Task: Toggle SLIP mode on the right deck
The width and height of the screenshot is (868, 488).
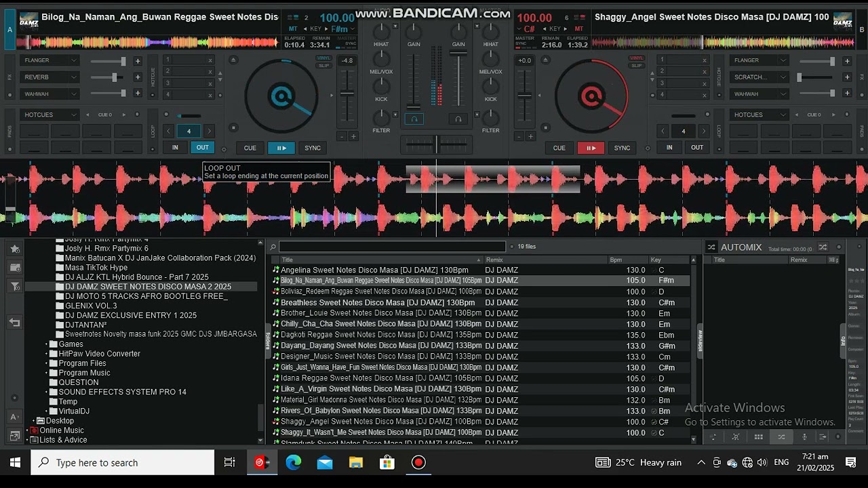Action: click(637, 65)
